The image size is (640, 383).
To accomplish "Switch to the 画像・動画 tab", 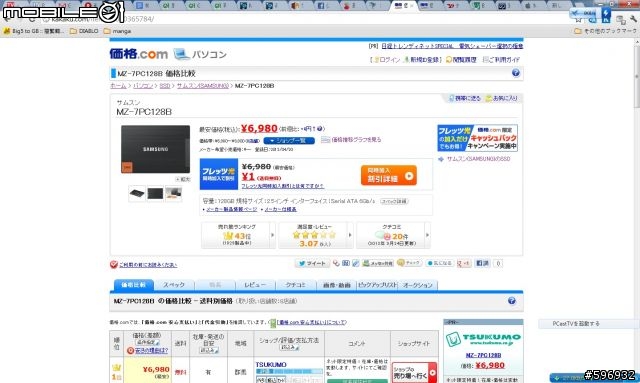I will tap(337, 285).
